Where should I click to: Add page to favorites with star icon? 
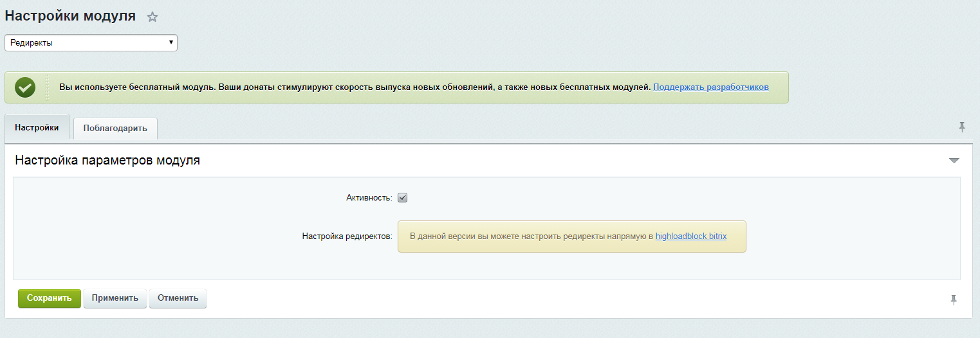coord(153,17)
